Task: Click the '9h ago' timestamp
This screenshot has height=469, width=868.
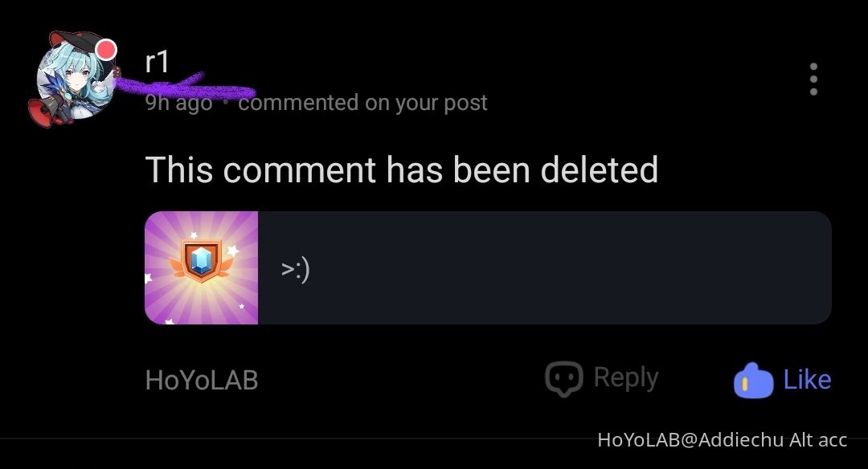Action: coord(178,103)
